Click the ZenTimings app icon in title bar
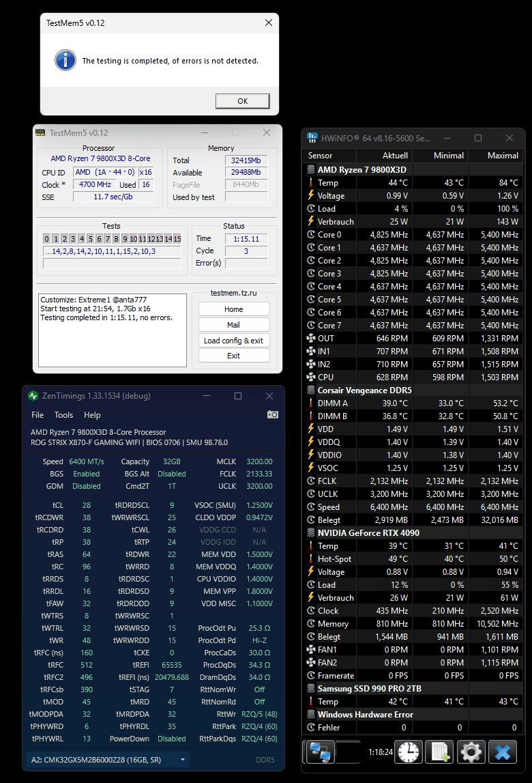Viewport: 532px width, 783px height. pyautogui.click(x=33, y=396)
